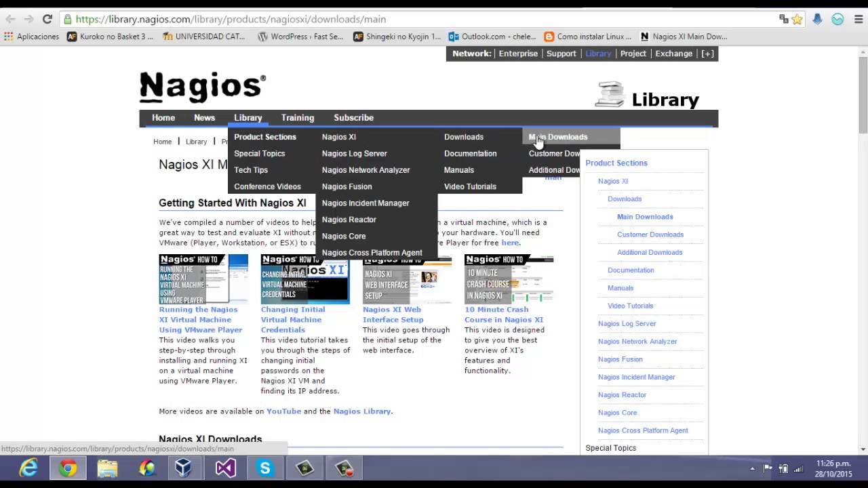This screenshot has width=868, height=488.
Task: Click the browser forward arrow
Action: point(28,20)
